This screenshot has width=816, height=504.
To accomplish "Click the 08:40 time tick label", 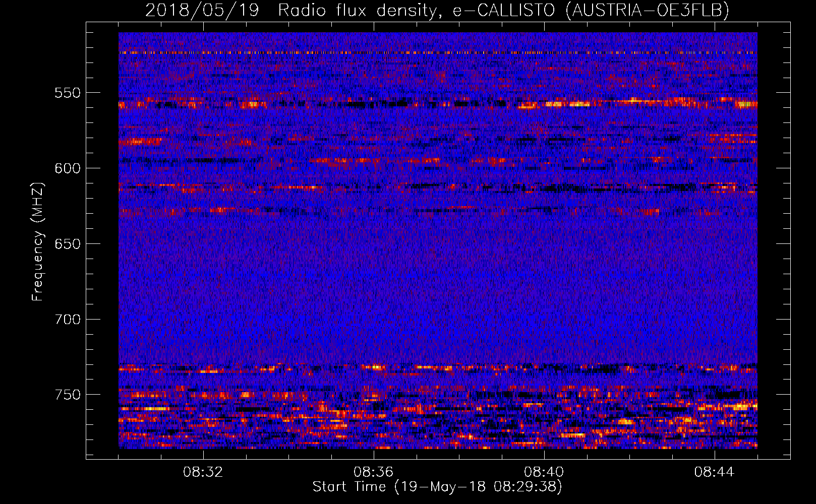I will 544,472.
